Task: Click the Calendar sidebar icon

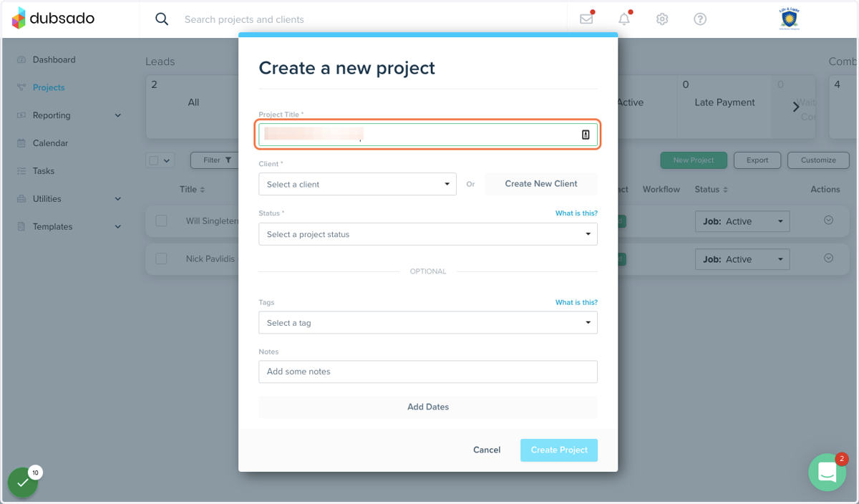Action: (21, 143)
